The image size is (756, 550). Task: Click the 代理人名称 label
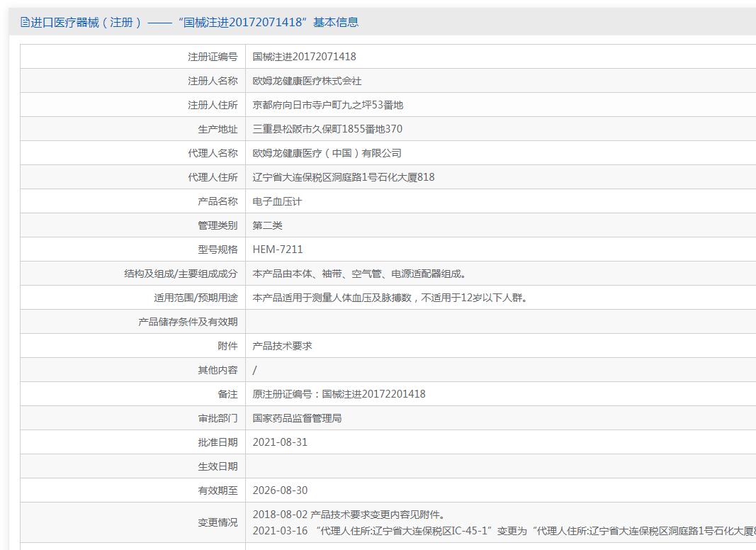(x=213, y=153)
